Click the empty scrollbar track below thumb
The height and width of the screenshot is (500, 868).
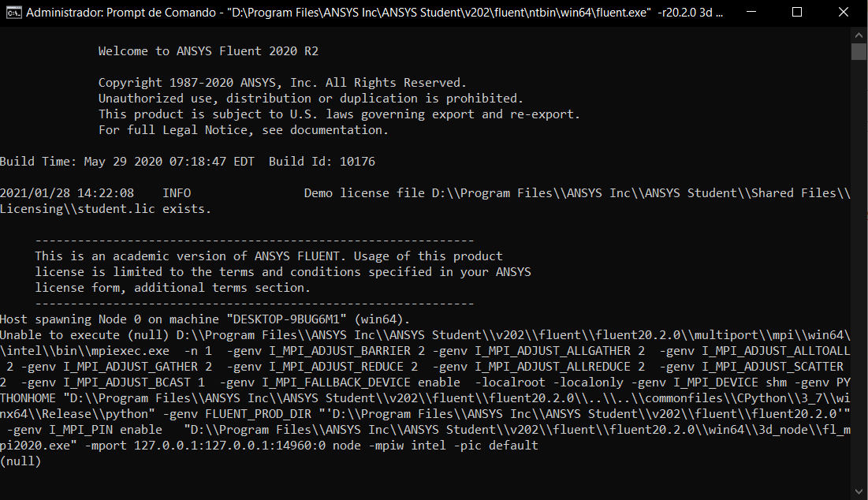pyautogui.click(x=859, y=271)
